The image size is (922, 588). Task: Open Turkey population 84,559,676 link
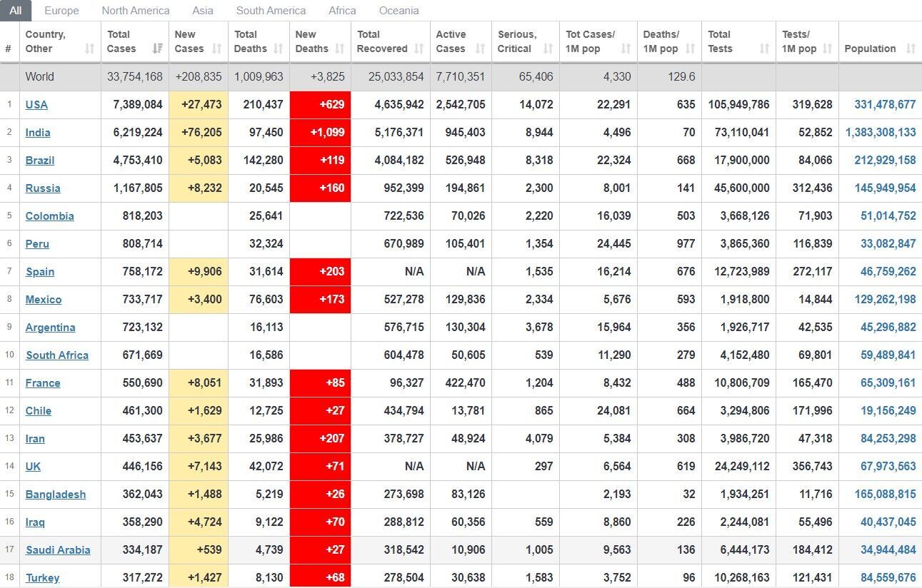[x=888, y=577]
